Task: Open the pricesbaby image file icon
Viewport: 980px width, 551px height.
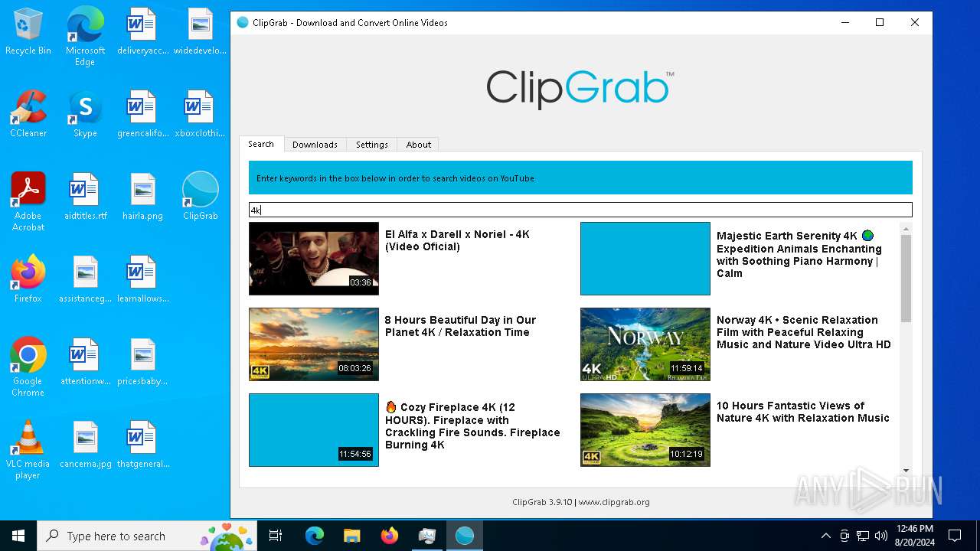Action: [142, 362]
